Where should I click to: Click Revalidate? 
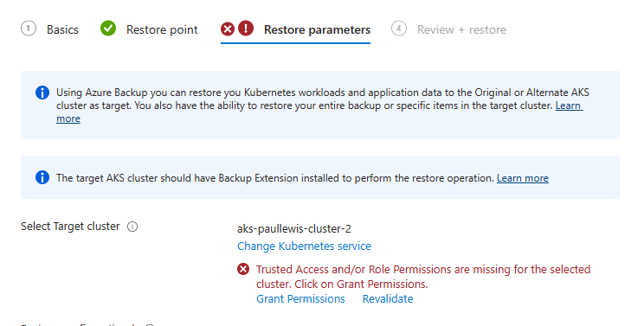click(x=388, y=299)
